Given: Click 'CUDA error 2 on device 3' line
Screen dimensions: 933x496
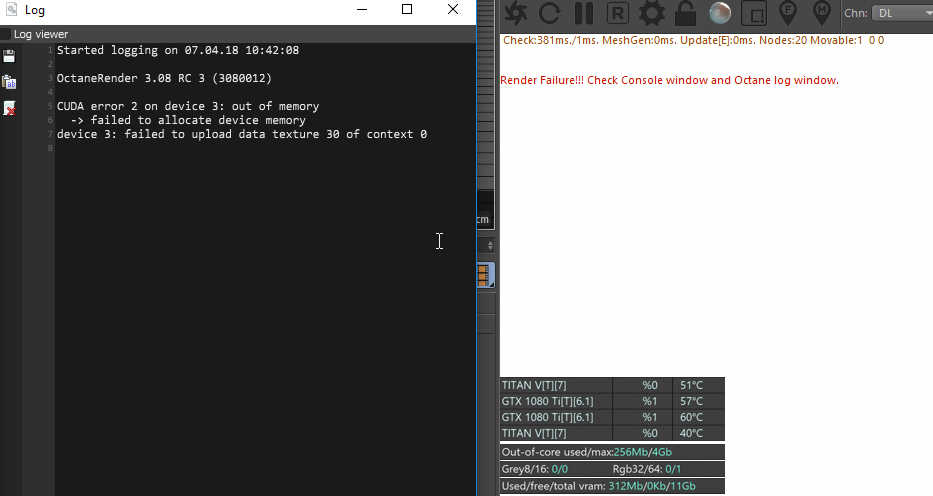Looking at the screenshot, I should click(188, 106).
